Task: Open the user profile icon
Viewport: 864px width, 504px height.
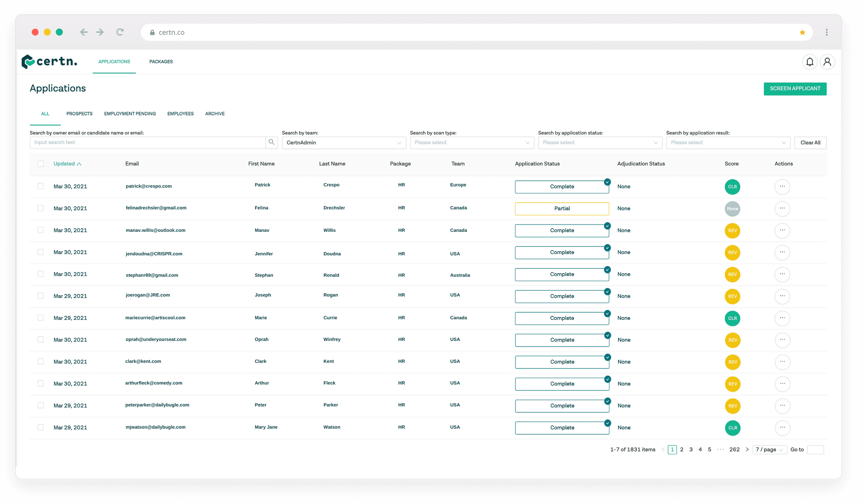Action: pyautogui.click(x=827, y=62)
